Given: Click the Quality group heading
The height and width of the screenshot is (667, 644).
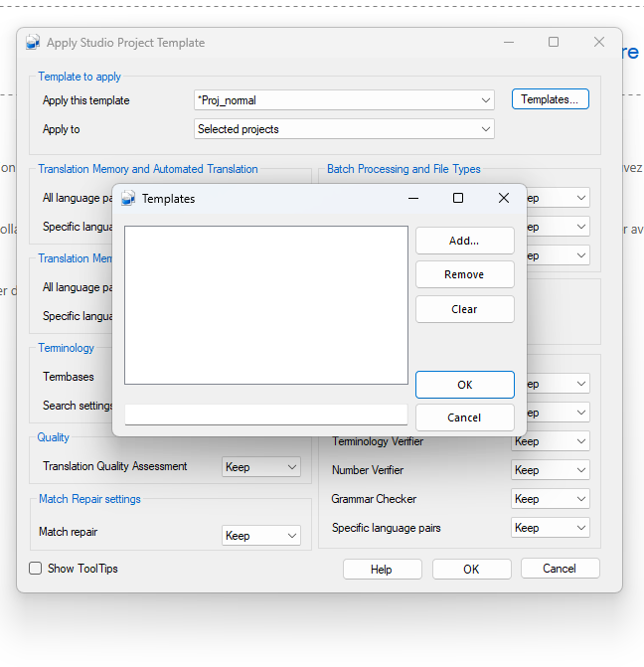Looking at the screenshot, I should tap(54, 437).
